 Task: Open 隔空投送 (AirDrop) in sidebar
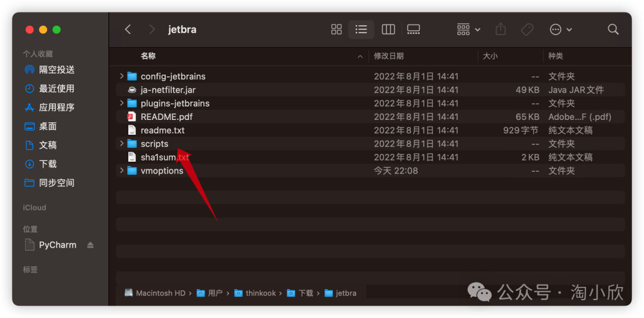click(x=49, y=70)
